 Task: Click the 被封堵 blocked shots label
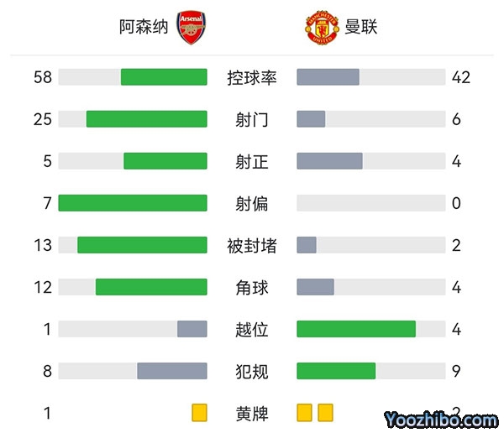pyautogui.click(x=252, y=245)
